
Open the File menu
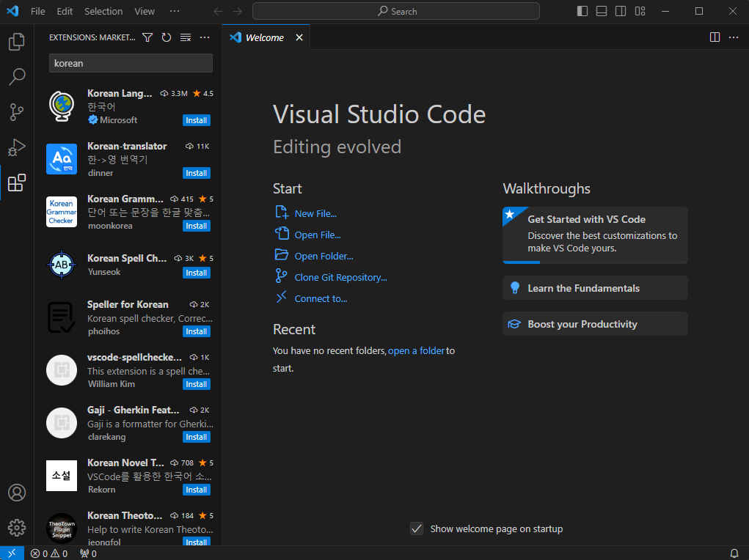pos(37,11)
